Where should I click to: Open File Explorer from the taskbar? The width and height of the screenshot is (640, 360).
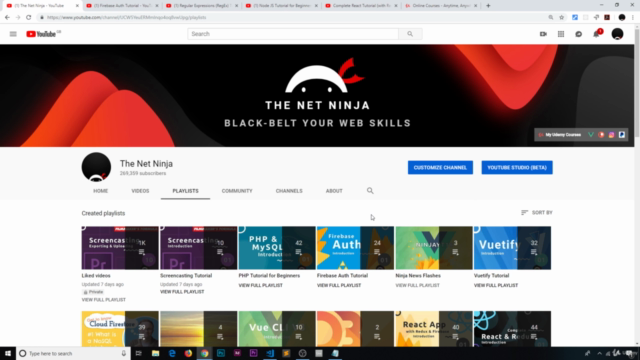click(156, 353)
